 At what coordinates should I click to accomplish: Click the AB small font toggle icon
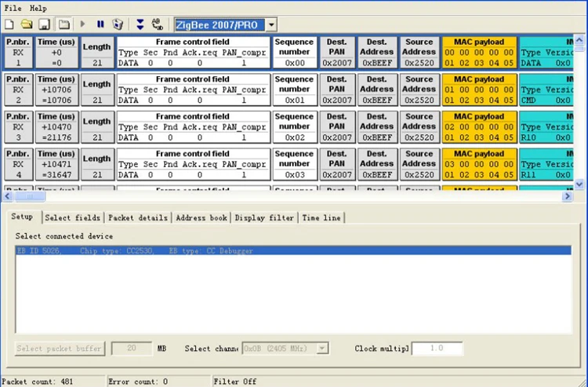[x=158, y=24]
